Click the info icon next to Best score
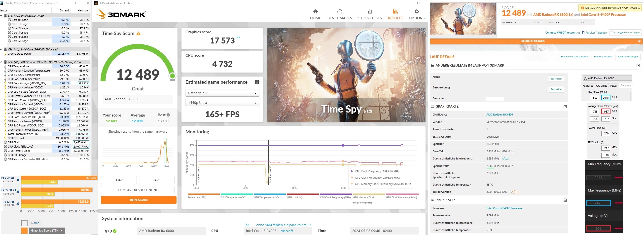 click(x=168, y=115)
